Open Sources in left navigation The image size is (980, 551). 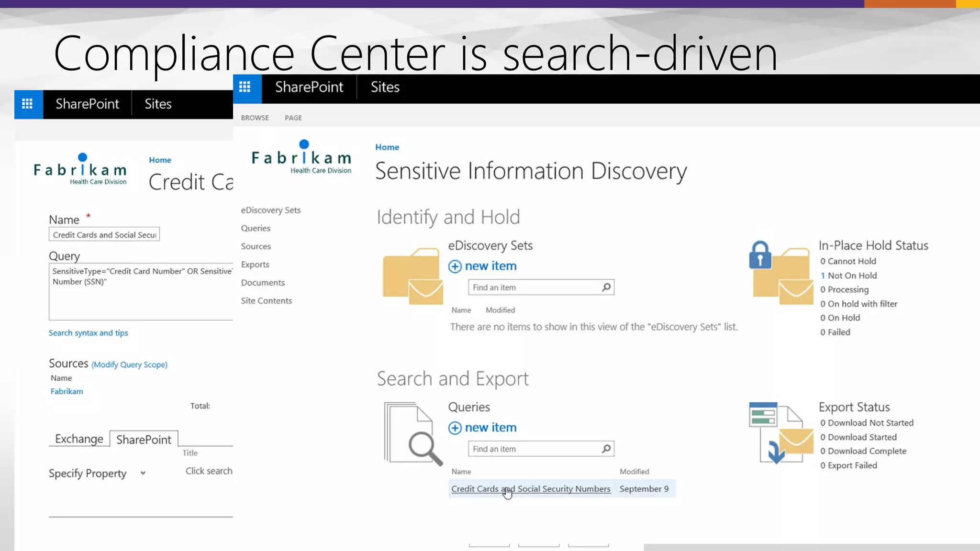coord(256,246)
